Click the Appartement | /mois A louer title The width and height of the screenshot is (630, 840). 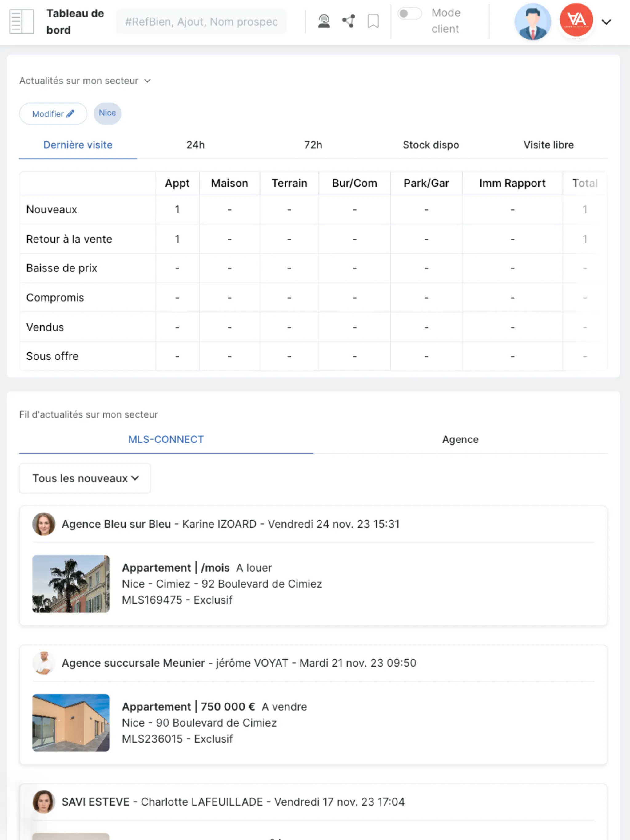[197, 568]
